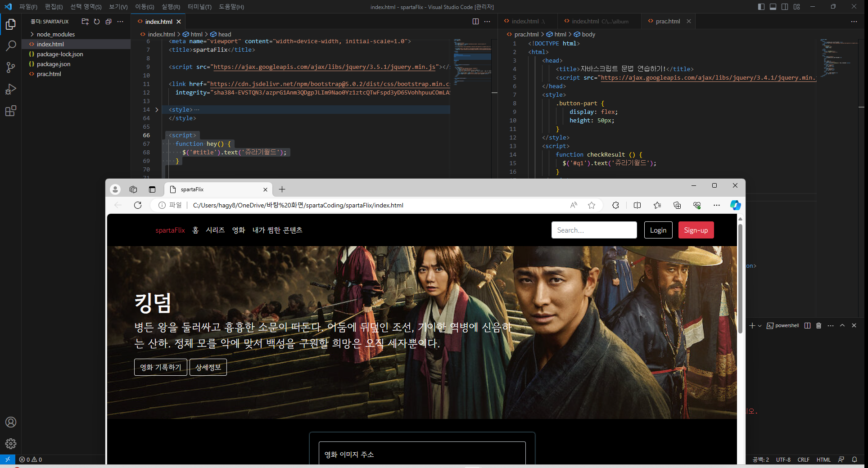Image resolution: width=868 pixels, height=468 pixels.
Task: Open the errors and warnings status item
Action: coord(31,459)
